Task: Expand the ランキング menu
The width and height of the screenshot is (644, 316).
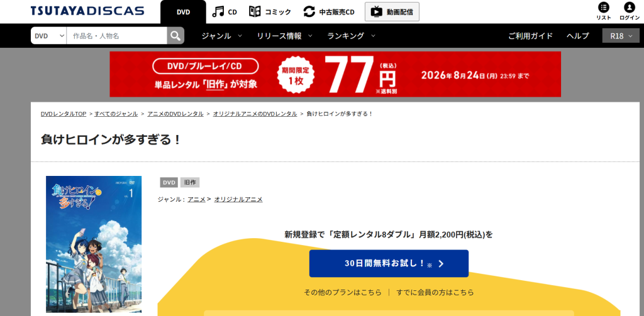Action: (x=351, y=36)
